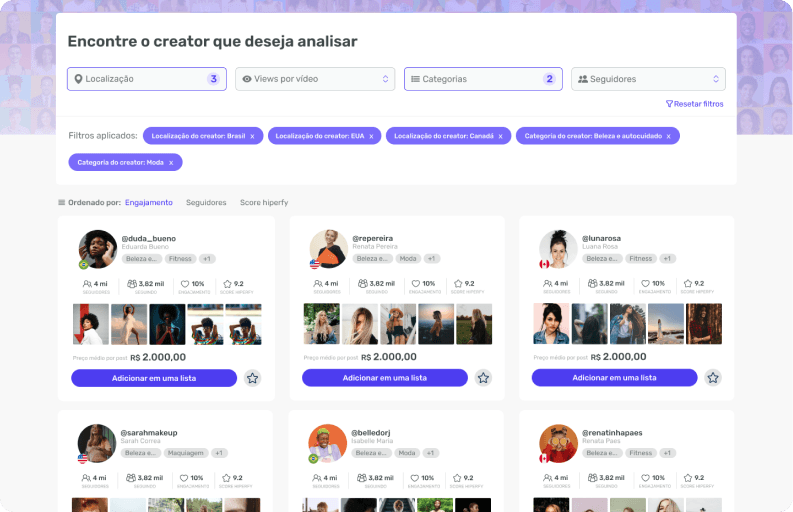Open the Seguidores filter dropdown
This screenshot has height=512, width=793.
(x=648, y=79)
